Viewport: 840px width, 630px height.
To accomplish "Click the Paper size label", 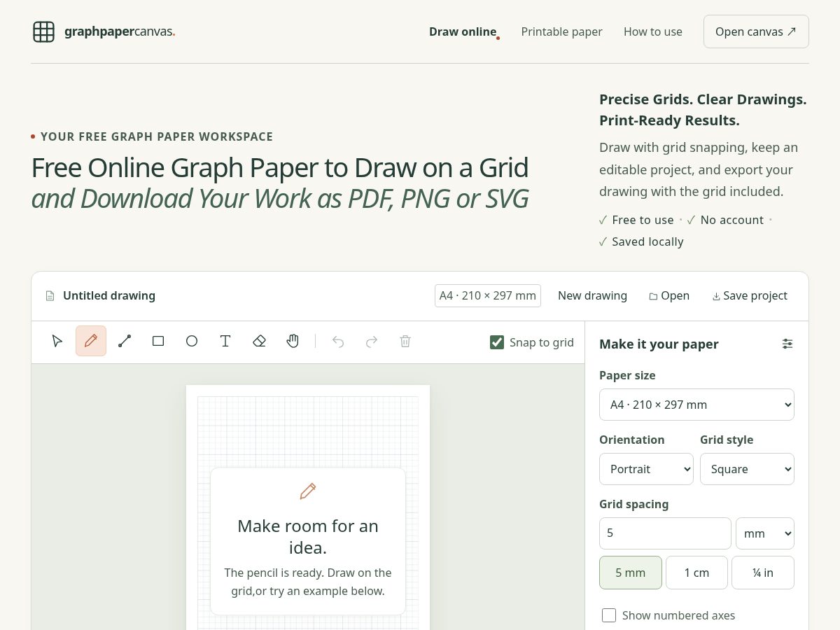I will (627, 375).
